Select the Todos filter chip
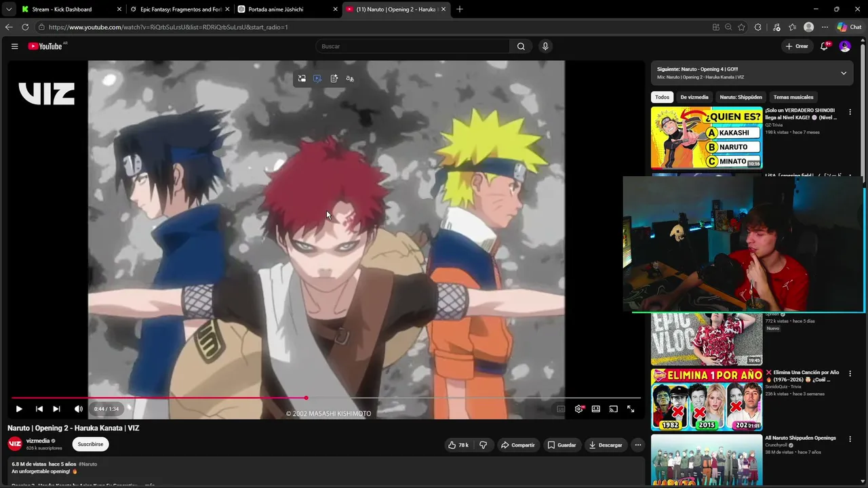 pos(662,97)
